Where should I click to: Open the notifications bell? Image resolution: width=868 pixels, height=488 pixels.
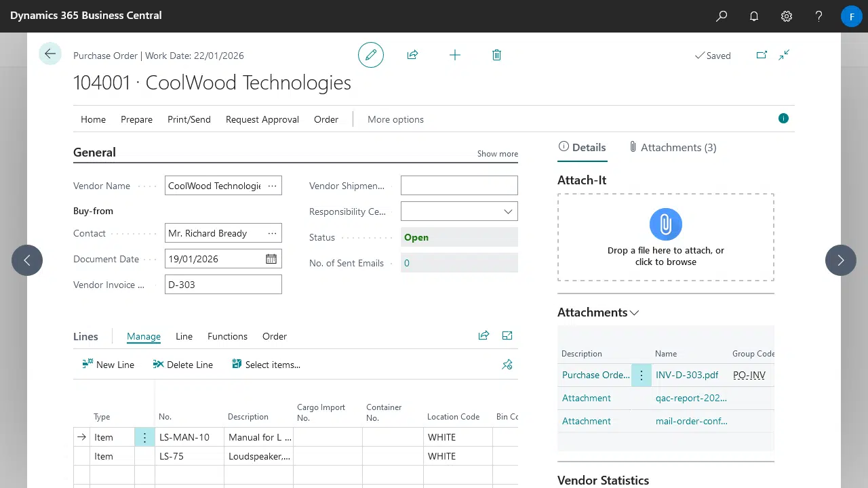(754, 16)
